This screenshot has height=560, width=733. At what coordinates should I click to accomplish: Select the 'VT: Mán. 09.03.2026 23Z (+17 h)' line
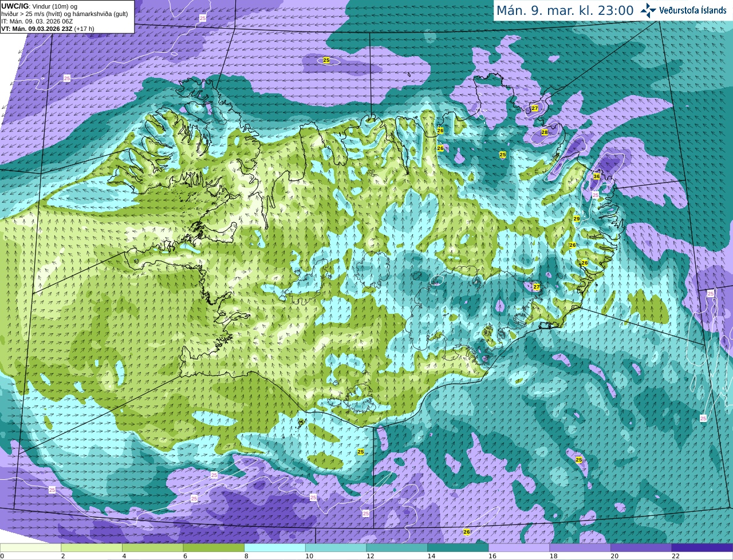point(48,29)
